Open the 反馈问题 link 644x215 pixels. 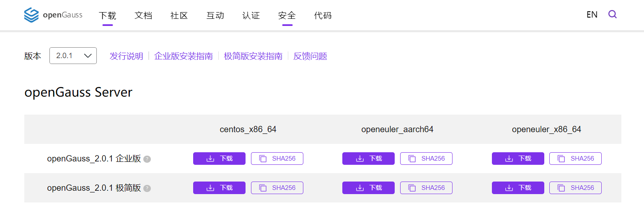310,56
